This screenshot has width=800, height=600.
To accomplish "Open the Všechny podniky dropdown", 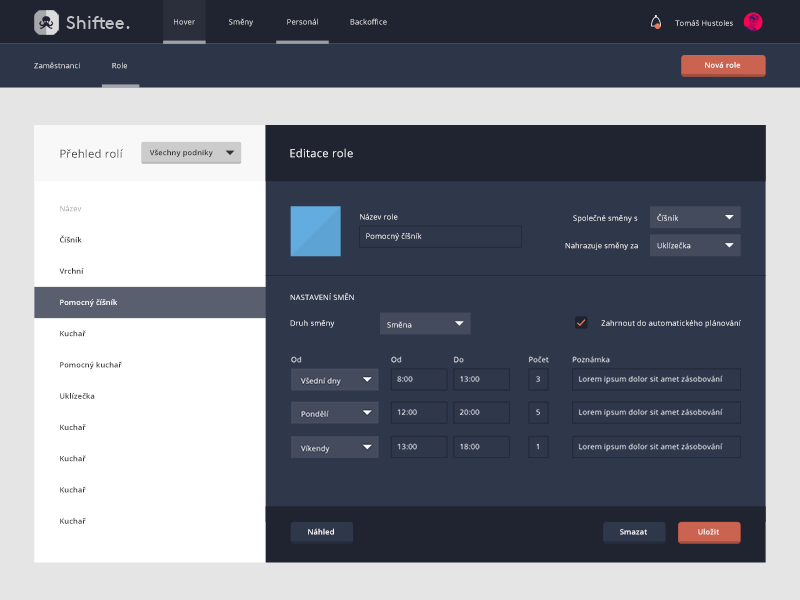I will pos(191,152).
